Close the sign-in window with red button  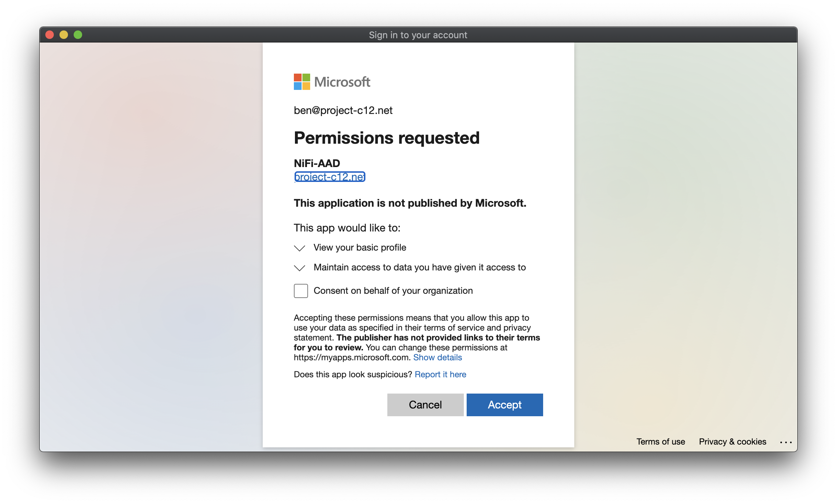click(x=50, y=35)
